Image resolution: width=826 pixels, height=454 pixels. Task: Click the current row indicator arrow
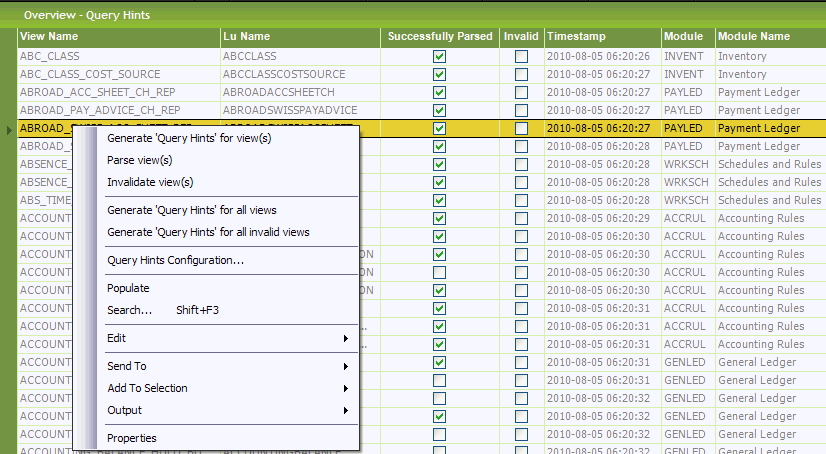click(10, 129)
